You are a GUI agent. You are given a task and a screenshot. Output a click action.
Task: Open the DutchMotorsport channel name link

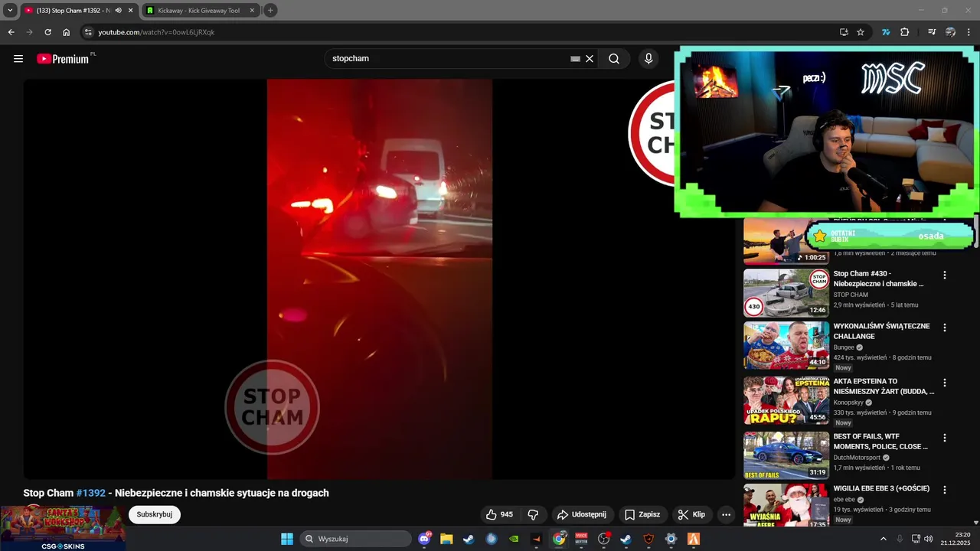[857, 458]
